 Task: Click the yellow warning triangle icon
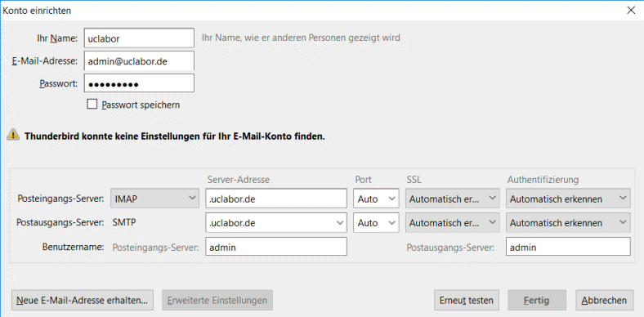13,135
